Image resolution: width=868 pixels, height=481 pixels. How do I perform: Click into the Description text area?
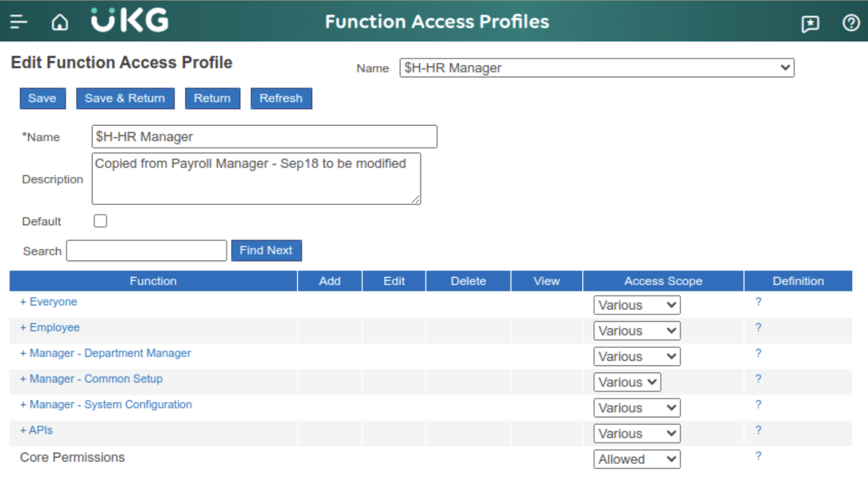[256, 179]
